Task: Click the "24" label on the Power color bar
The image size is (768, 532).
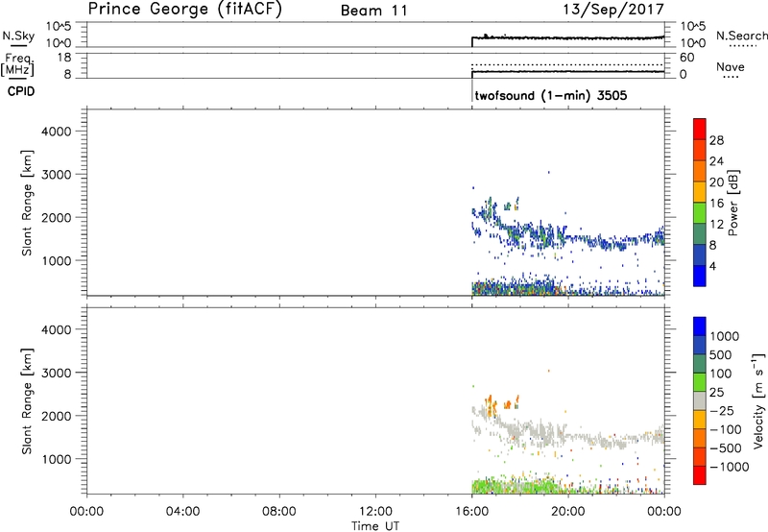Action: point(716,161)
